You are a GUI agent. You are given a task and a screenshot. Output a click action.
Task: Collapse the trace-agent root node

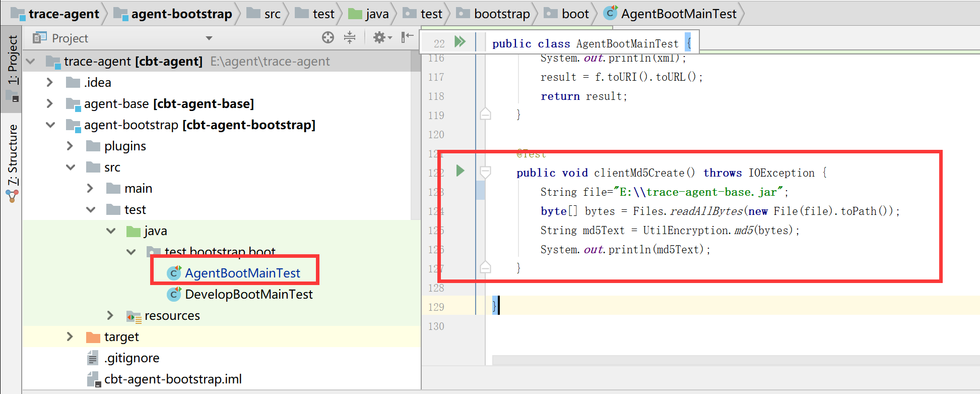(x=31, y=62)
